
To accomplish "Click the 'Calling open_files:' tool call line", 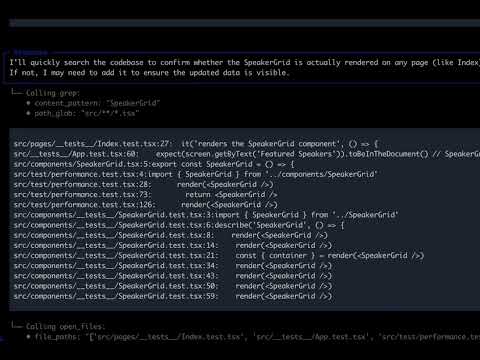I will [x=65, y=326].
